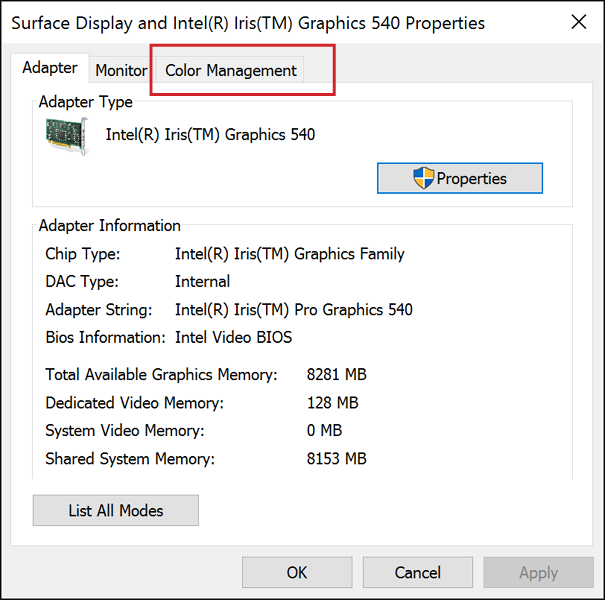Confirm with the OK button
This screenshot has height=600, width=605.
[x=297, y=572]
